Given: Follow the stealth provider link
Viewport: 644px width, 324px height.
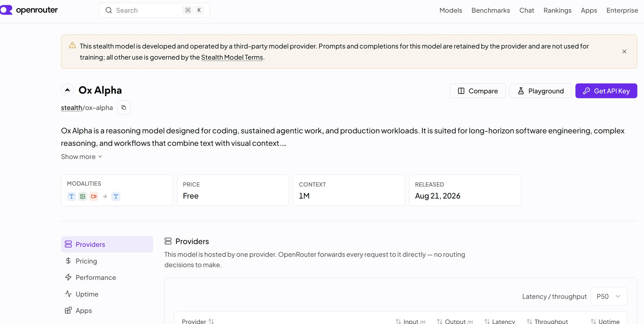Looking at the screenshot, I should point(71,108).
